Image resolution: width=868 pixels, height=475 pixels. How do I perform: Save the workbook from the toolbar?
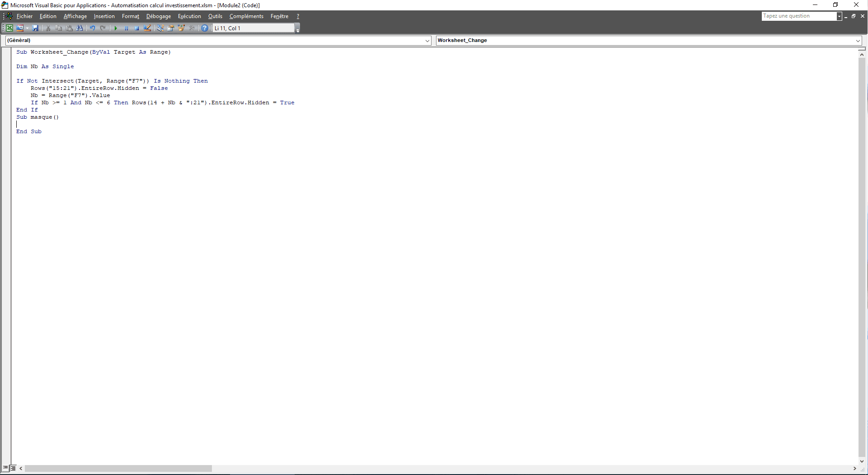(35, 28)
